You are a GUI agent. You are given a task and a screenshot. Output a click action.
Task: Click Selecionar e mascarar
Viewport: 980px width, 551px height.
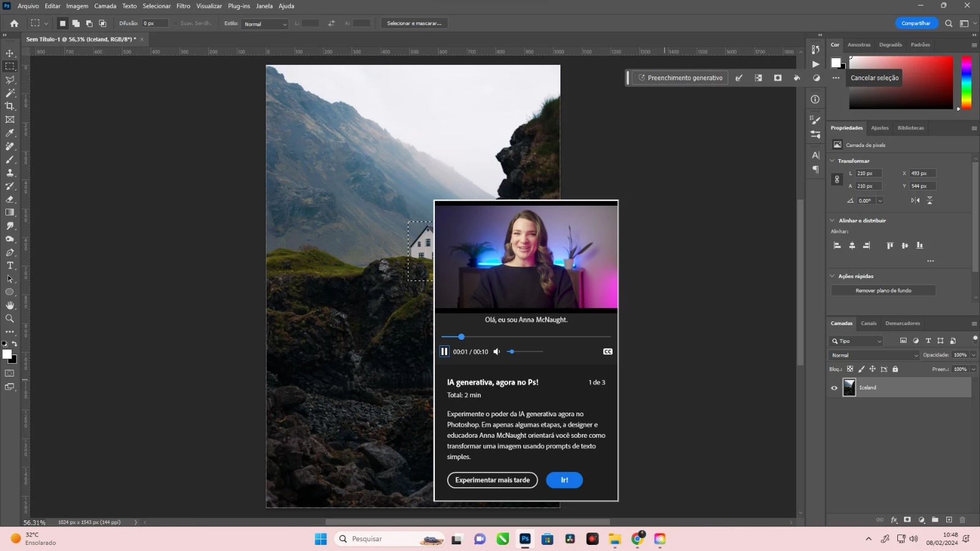[x=414, y=23]
